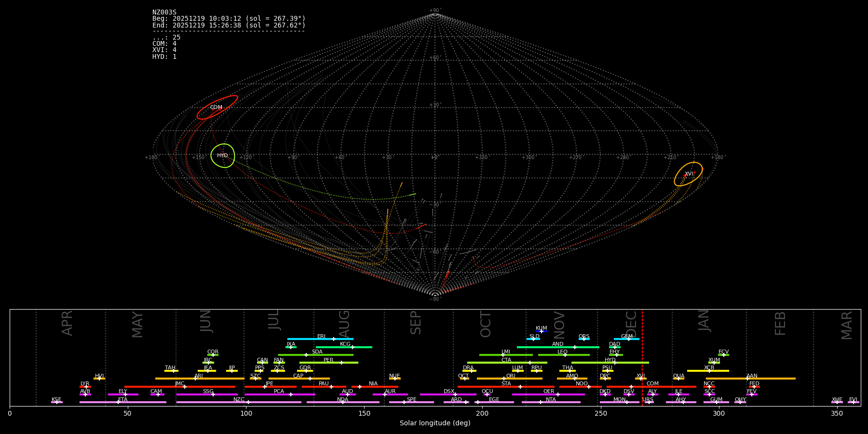Select the cyan GEM shower bar
This screenshot has height=434, width=868.
[x=626, y=339]
